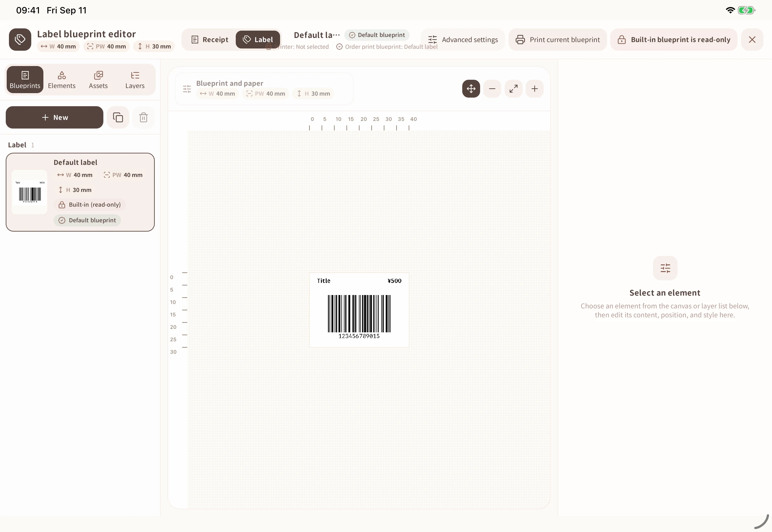Duplicate the selected blueprint
Image resolution: width=772 pixels, height=532 pixels.
tap(118, 117)
